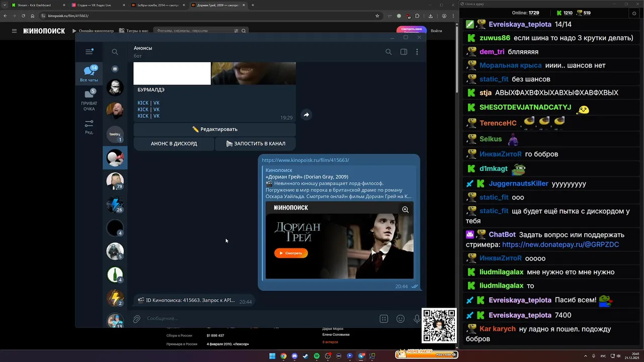This screenshot has height=362, width=644.
Task: Click username Evreiskaya_teplota with 14/14
Action: click(520, 24)
